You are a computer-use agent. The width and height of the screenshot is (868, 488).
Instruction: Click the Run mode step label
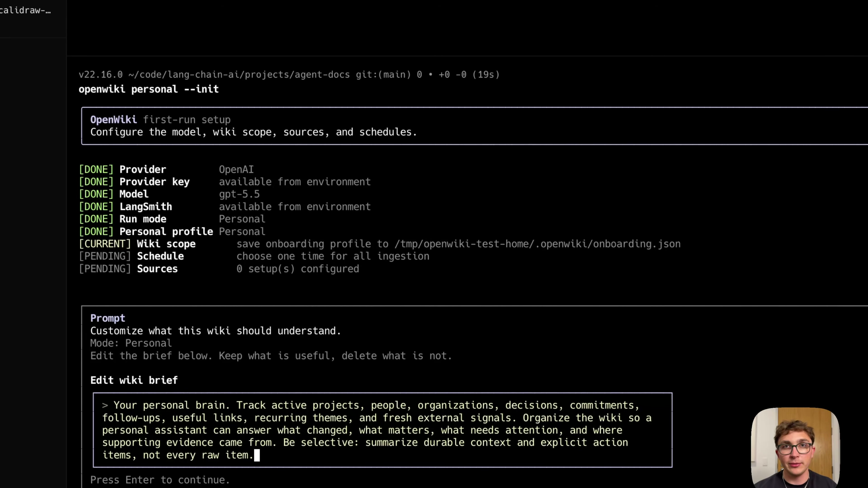click(x=143, y=219)
